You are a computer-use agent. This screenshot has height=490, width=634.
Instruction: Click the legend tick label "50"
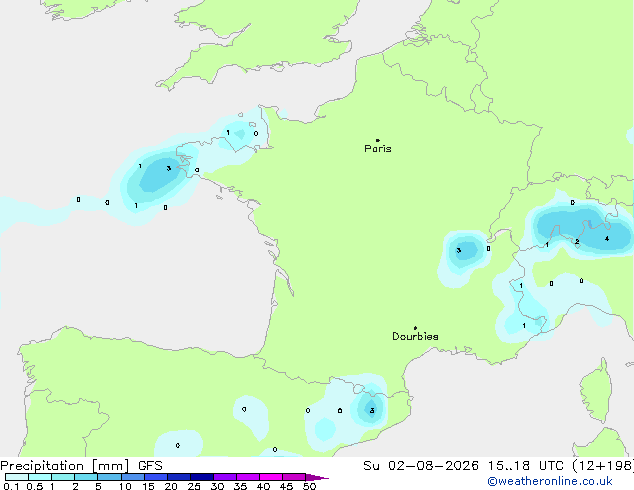pos(309,486)
